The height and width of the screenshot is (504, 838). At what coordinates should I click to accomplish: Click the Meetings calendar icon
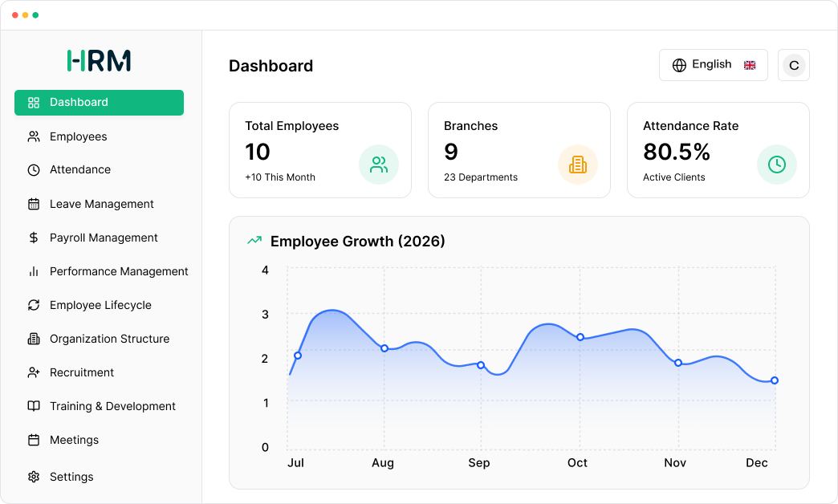pos(34,440)
